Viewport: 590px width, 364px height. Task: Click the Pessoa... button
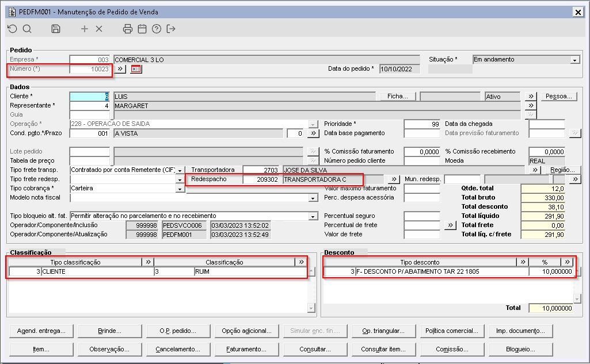(x=559, y=96)
